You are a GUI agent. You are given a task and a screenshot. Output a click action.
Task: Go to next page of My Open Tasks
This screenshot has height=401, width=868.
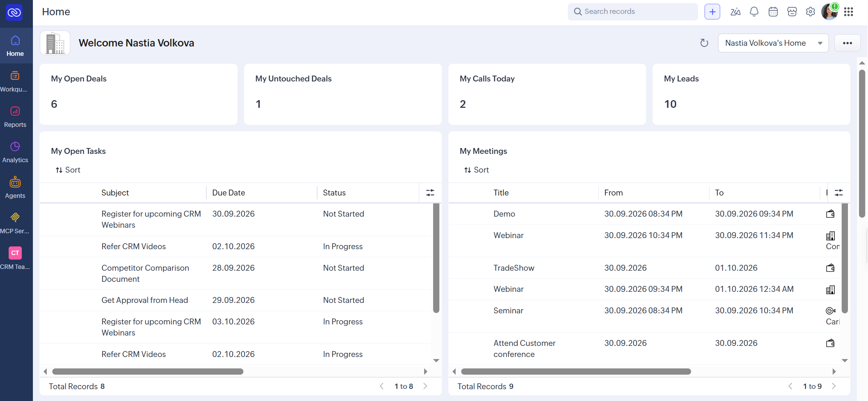(x=426, y=386)
